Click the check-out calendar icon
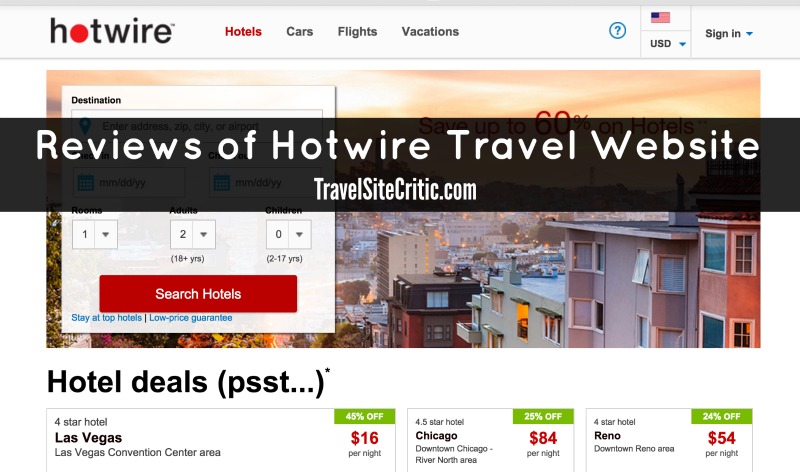Viewport: 800px width, 472px height. (221, 183)
